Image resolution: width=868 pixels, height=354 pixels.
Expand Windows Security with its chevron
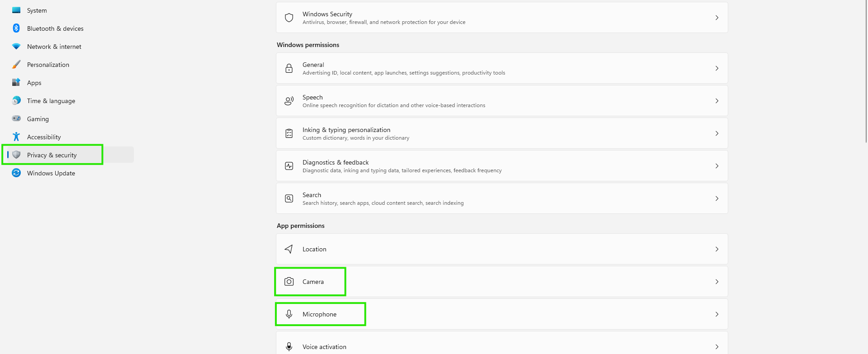pos(717,18)
